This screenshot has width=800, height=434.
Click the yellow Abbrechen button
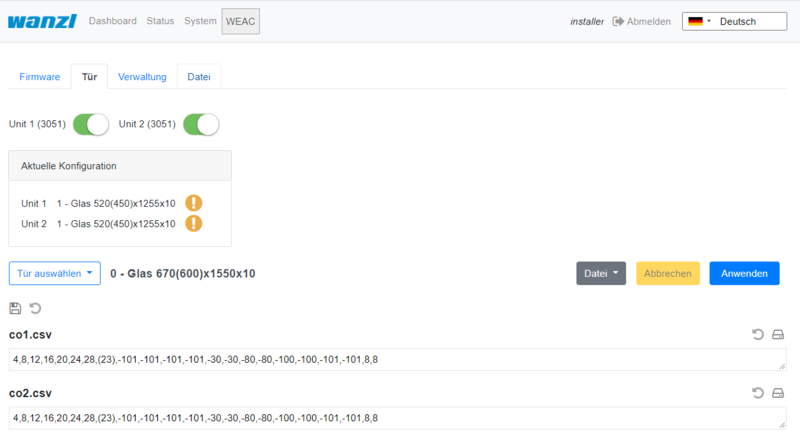668,273
